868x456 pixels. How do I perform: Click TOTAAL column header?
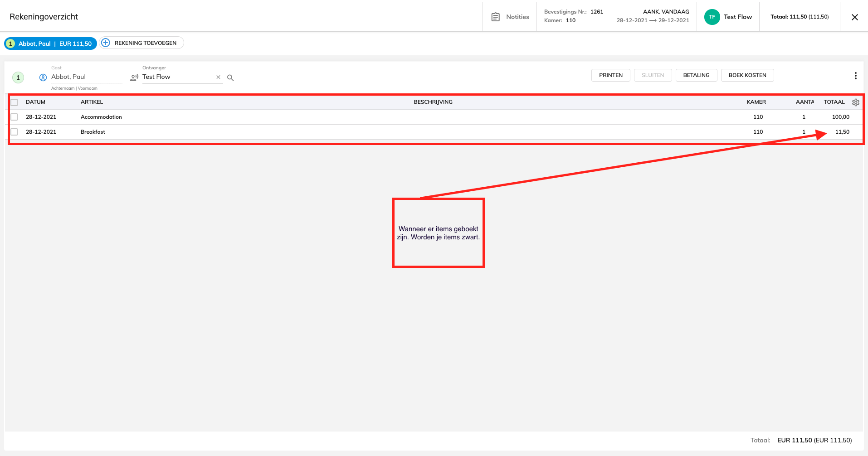coord(834,102)
